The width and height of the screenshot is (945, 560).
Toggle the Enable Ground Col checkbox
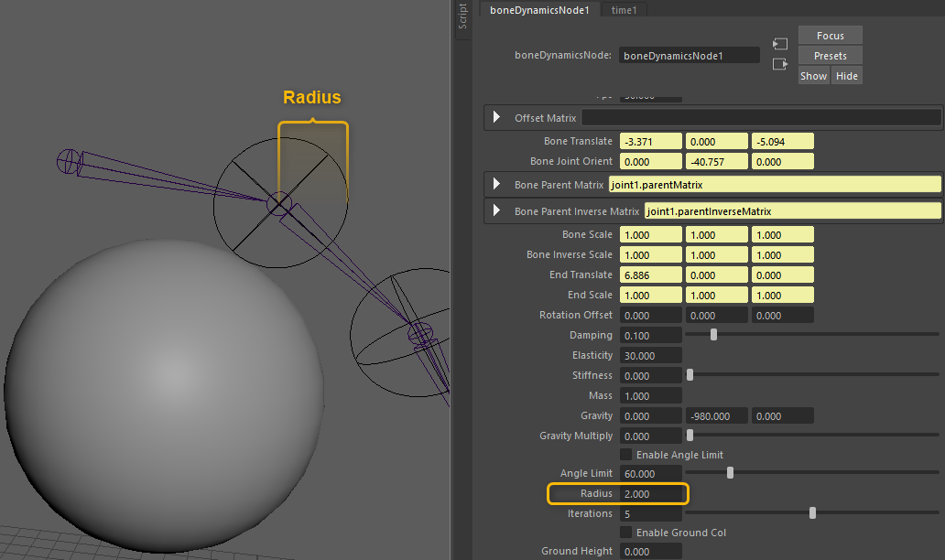[626, 533]
